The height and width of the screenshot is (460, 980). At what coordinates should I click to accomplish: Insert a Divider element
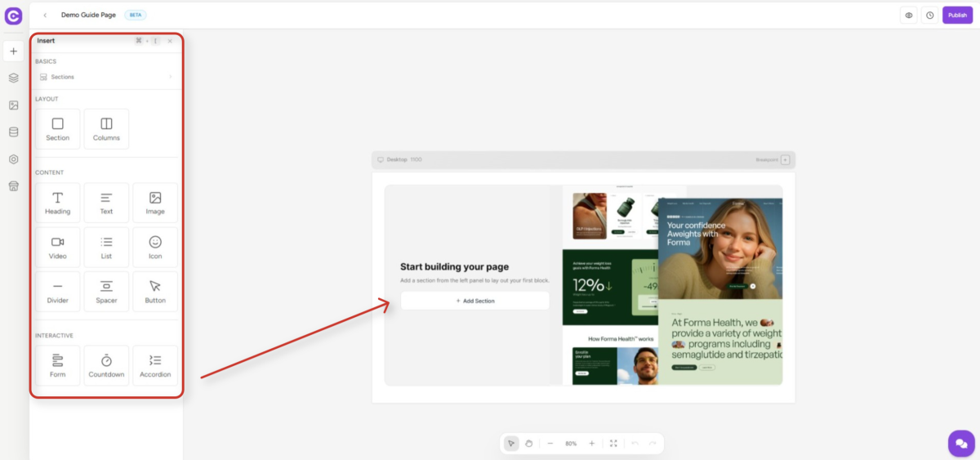[x=57, y=292]
